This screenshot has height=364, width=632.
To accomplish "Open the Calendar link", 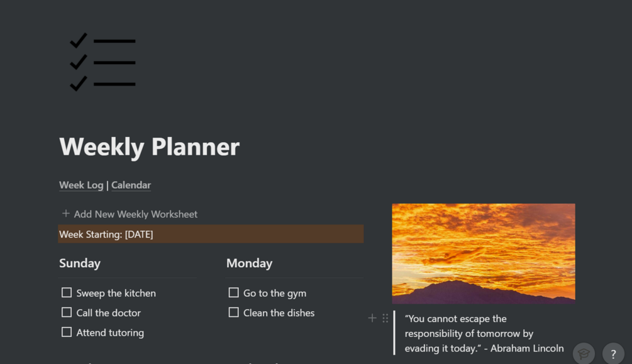I will coord(131,185).
